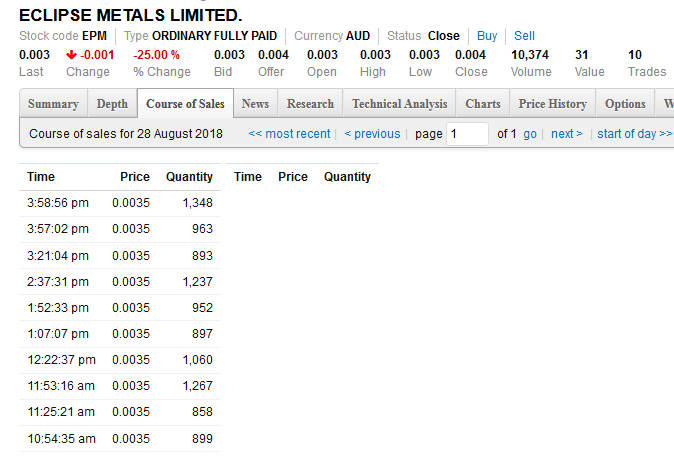Image resolution: width=674 pixels, height=460 pixels.
Task: Click the Buy link
Action: 487,36
